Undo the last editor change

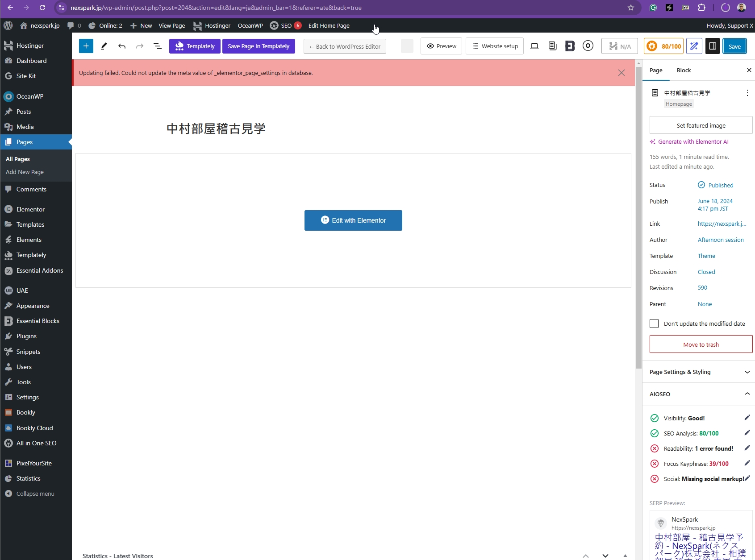pyautogui.click(x=122, y=46)
